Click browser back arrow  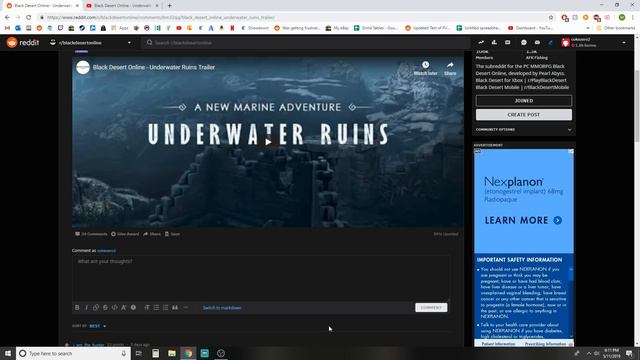click(x=7, y=18)
